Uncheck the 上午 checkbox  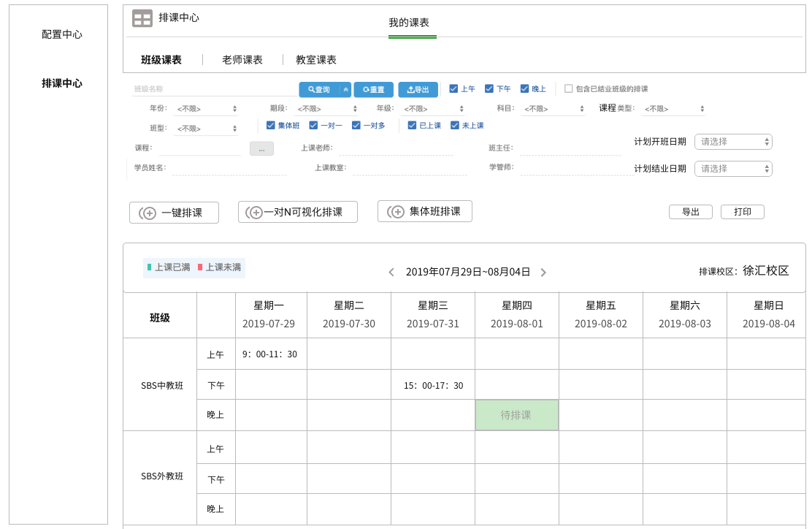453,88
